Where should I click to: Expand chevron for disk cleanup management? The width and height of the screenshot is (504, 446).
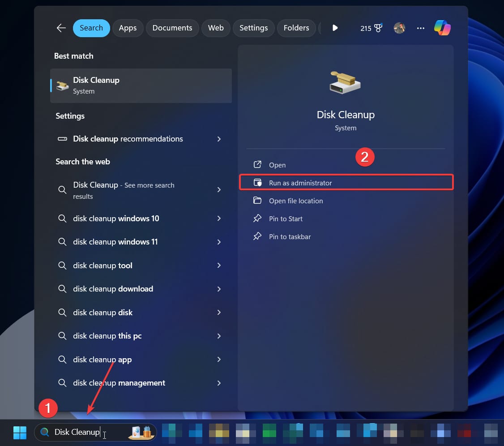pyautogui.click(x=219, y=383)
